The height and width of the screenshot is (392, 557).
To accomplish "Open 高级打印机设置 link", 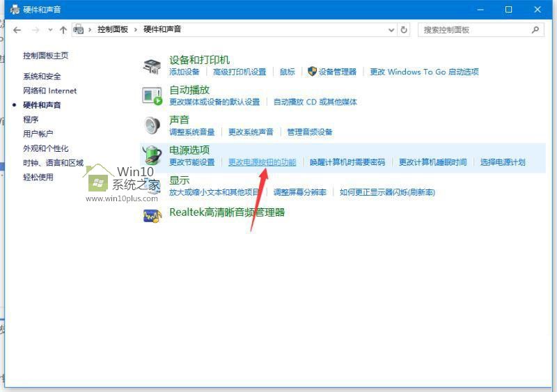I will pyautogui.click(x=240, y=72).
